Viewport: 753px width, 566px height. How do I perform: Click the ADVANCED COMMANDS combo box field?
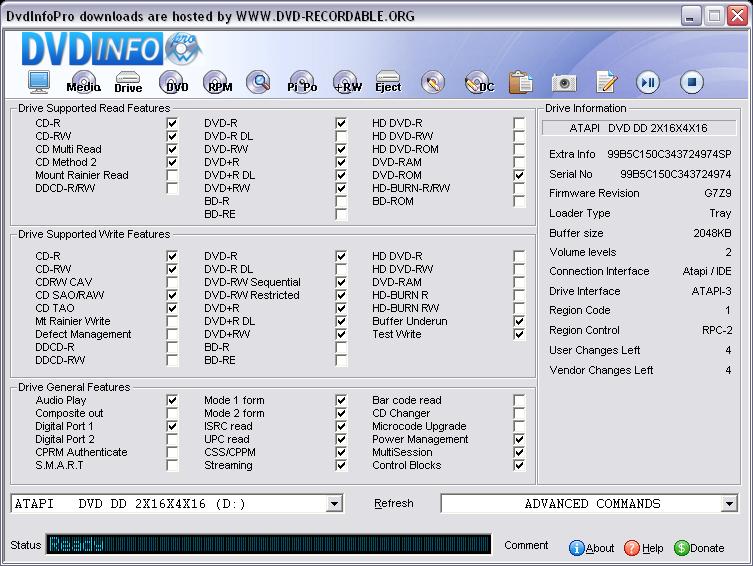(x=589, y=504)
